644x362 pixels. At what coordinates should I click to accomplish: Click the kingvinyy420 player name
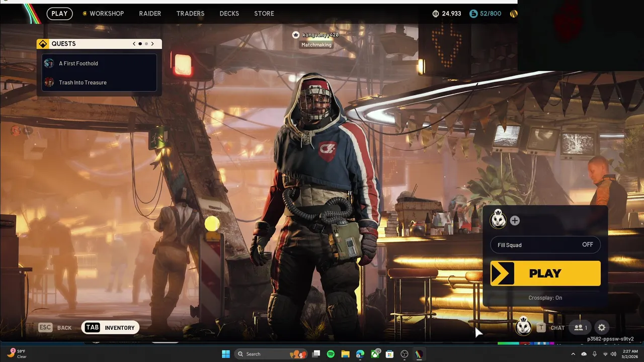(x=320, y=35)
